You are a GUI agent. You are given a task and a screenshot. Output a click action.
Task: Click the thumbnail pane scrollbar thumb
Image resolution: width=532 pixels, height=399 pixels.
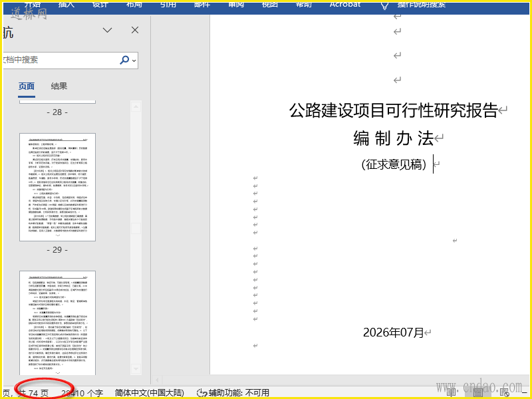click(x=136, y=228)
